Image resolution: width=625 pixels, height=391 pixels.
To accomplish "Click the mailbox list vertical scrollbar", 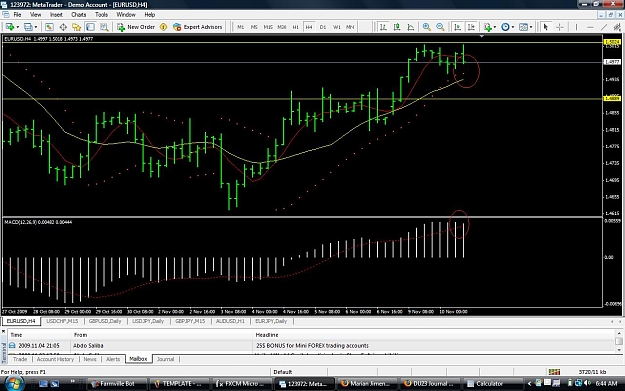I will (619, 341).
